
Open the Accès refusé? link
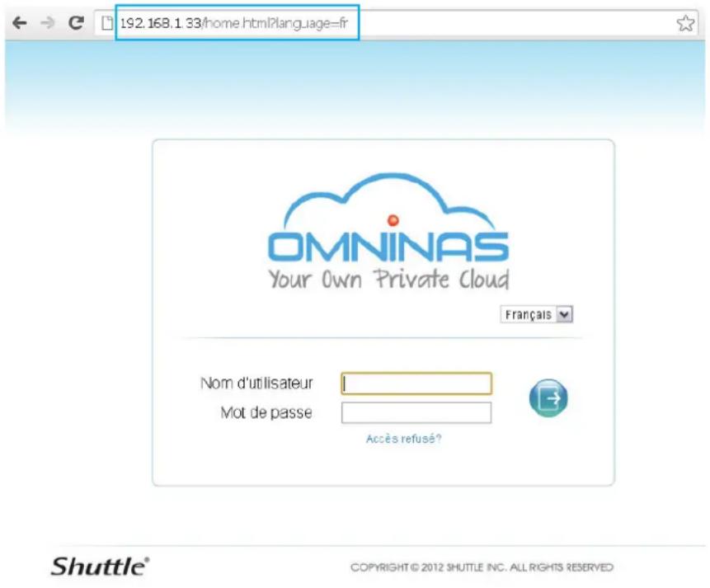(404, 439)
